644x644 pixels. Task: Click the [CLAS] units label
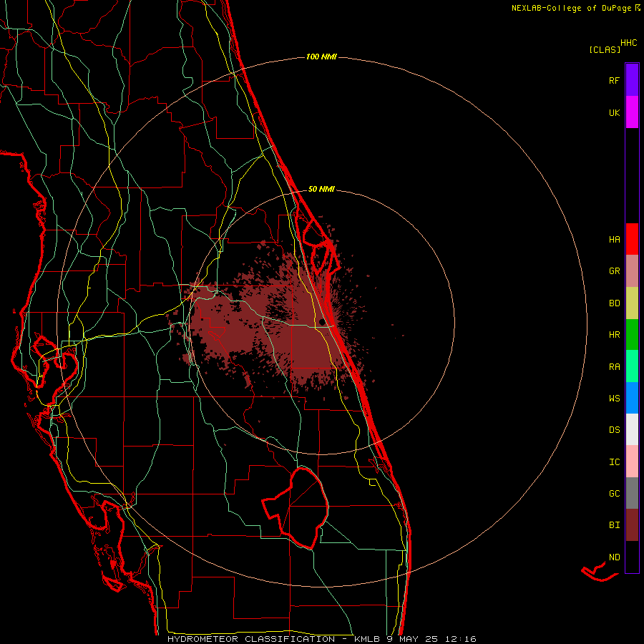click(604, 49)
